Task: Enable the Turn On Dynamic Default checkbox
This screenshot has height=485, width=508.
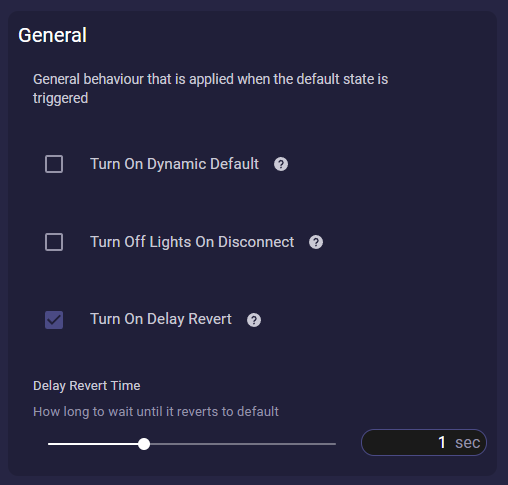Action: tap(54, 164)
